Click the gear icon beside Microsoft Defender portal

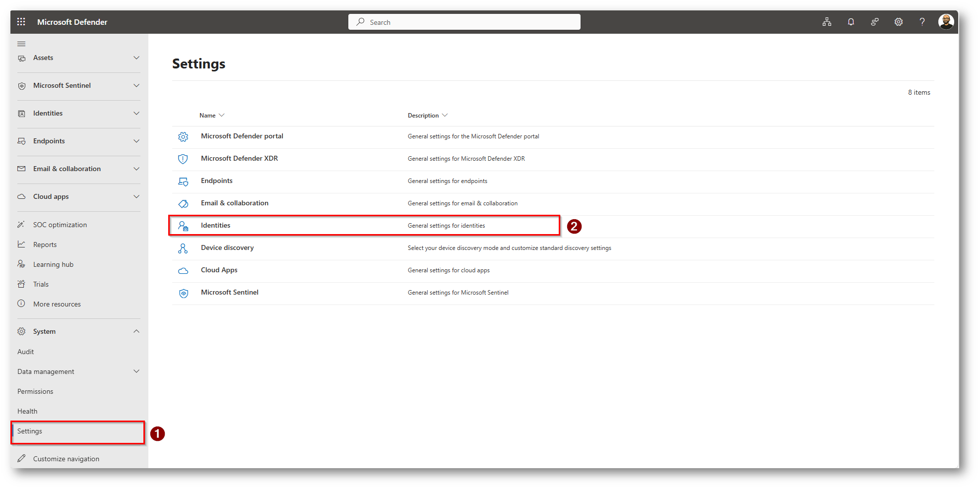click(183, 137)
